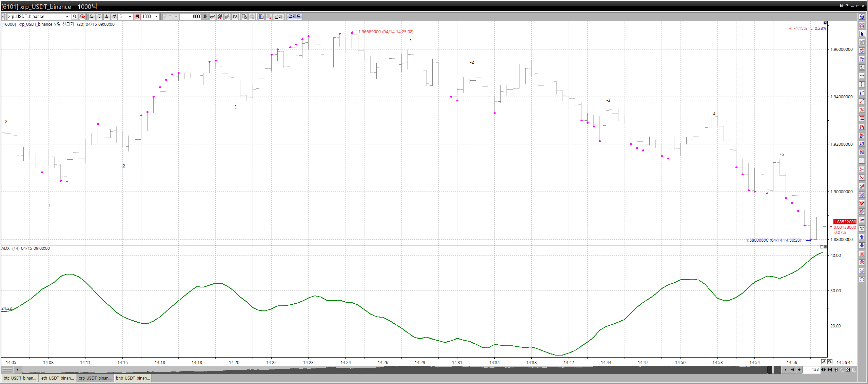The image size is (868, 384).
Task: Click the 업로드 upload button
Action: pos(294,16)
